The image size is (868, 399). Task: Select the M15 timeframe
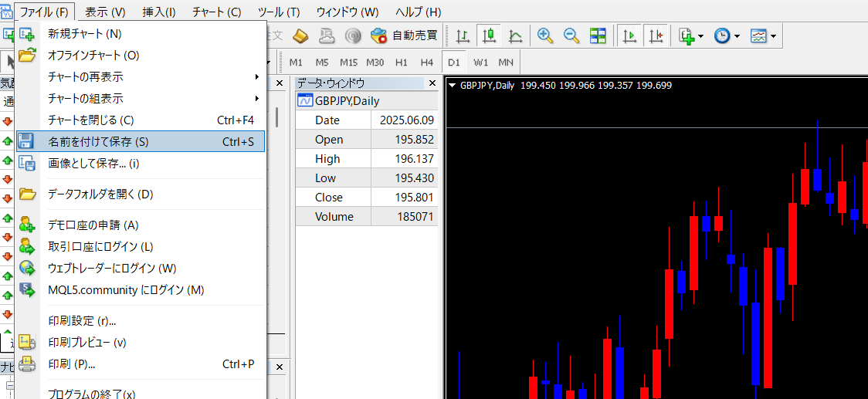tap(349, 63)
